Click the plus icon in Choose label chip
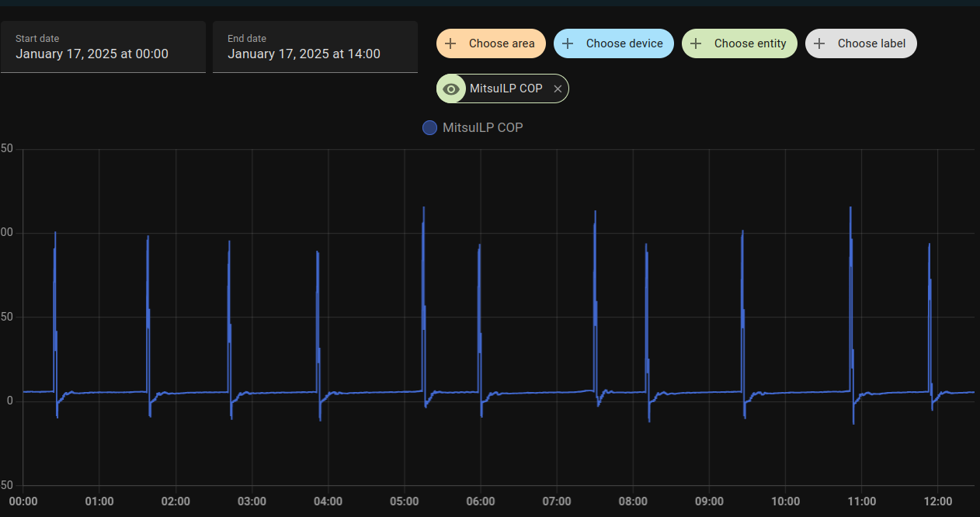 pyautogui.click(x=819, y=43)
